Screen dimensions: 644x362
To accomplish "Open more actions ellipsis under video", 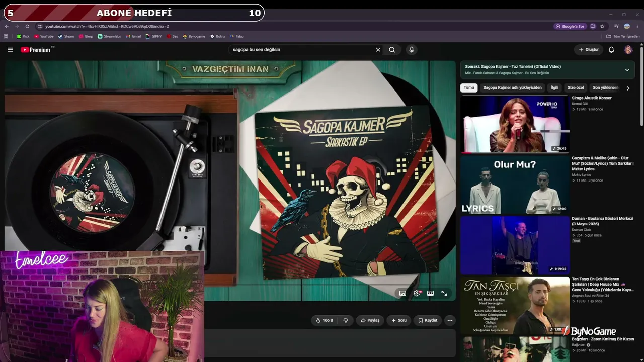I will 450,320.
